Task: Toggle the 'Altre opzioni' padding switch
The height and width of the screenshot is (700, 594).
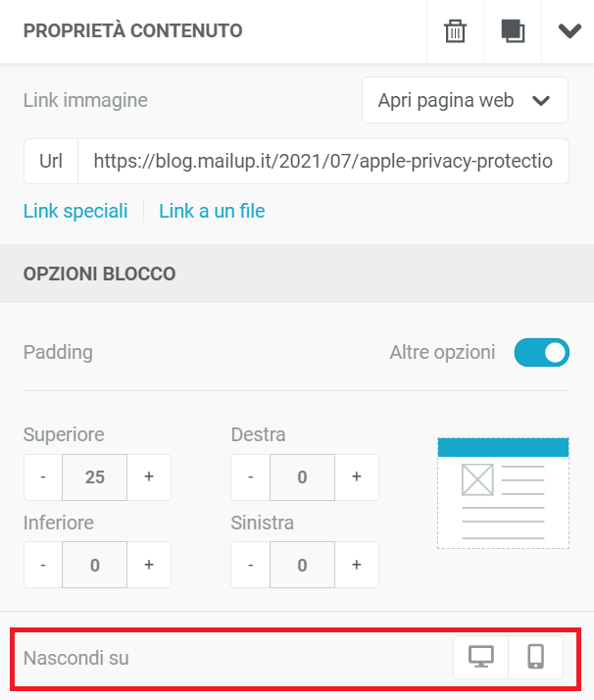Action: [x=541, y=353]
